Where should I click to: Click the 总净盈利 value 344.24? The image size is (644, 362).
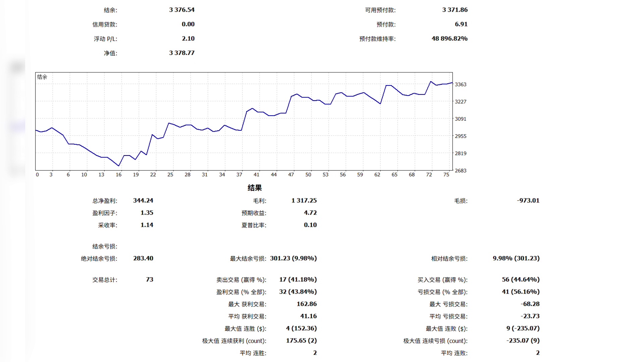tap(143, 200)
